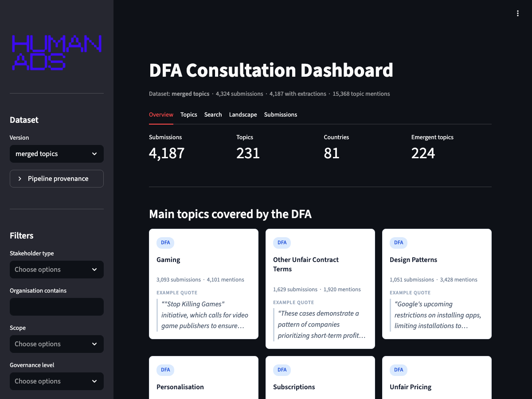Open the Stakeholder type options dropdown

[57, 270]
